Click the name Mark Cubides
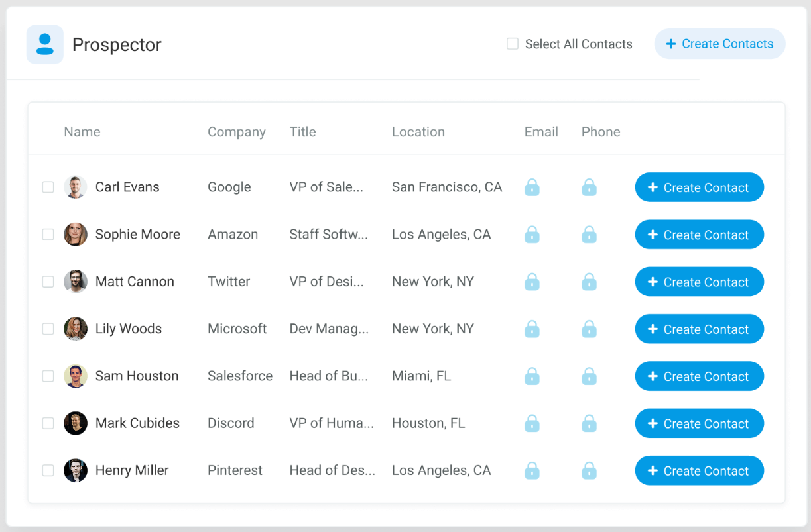 point(137,423)
